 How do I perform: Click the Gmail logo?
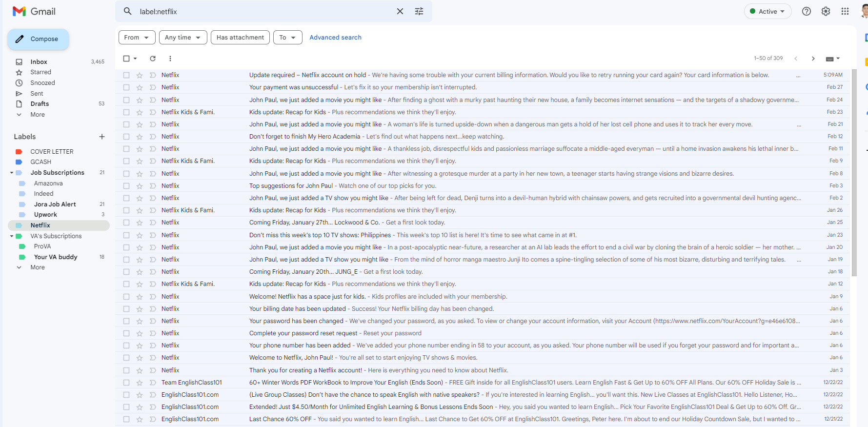point(34,11)
